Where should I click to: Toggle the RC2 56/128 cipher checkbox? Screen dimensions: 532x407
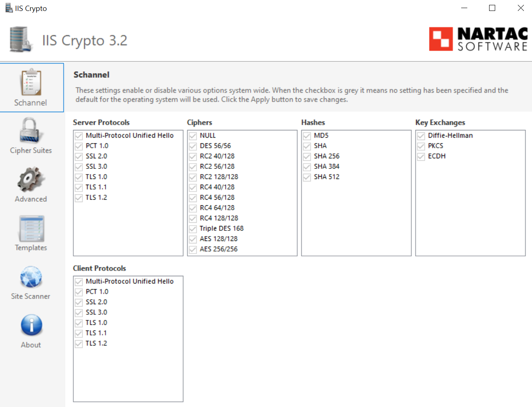(x=193, y=166)
